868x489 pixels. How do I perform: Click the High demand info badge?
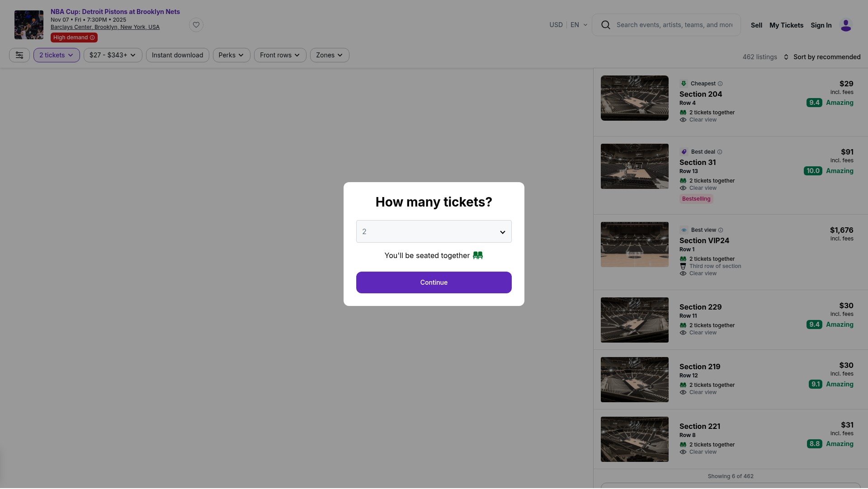click(74, 38)
